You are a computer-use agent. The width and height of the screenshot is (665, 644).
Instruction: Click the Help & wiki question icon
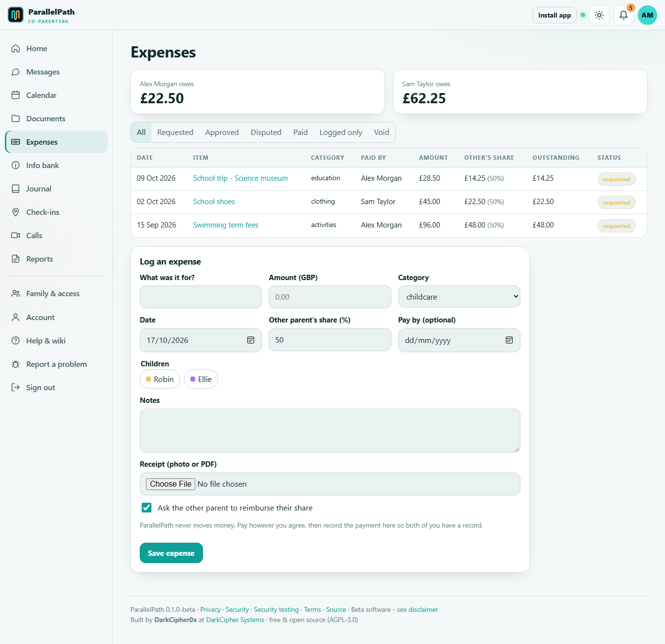(x=16, y=341)
